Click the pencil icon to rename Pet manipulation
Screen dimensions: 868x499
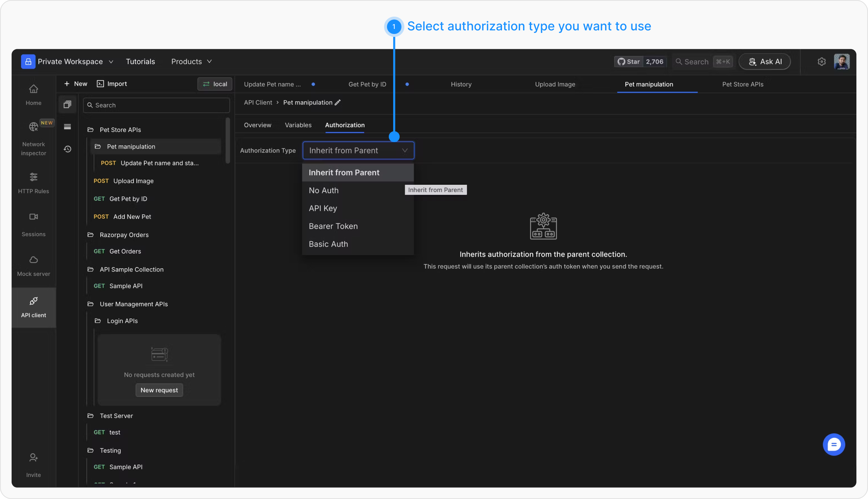point(338,103)
